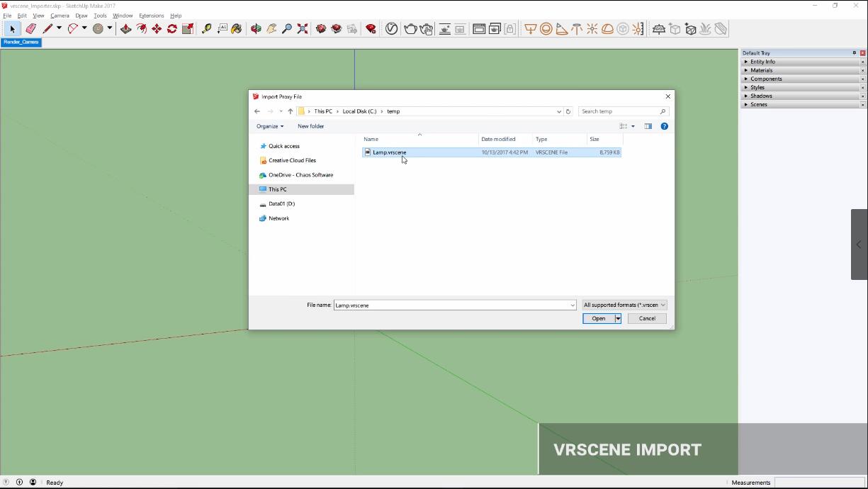The image size is (868, 489).
Task: Click the Search temp field
Action: click(x=619, y=111)
